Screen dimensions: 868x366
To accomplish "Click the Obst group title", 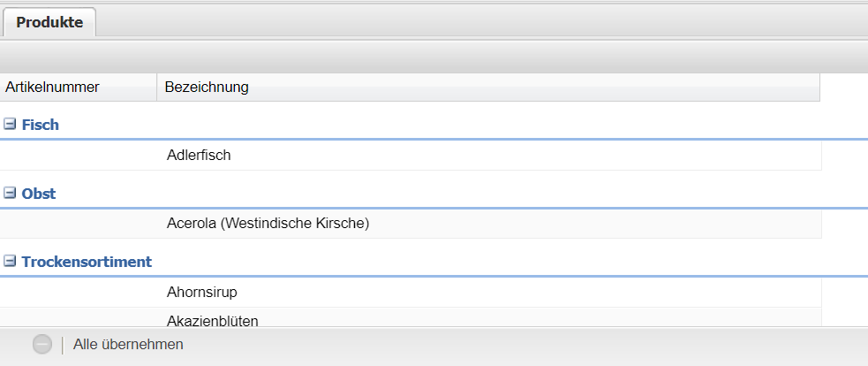I will (x=39, y=194).
